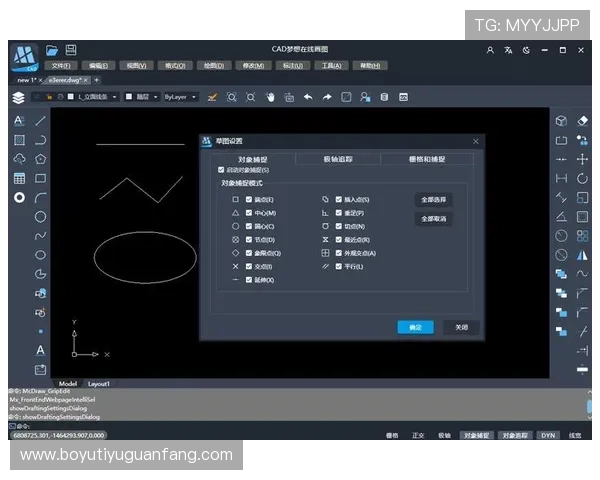Open the 随层 color dropdown
This screenshot has height=480, width=600.
(x=142, y=97)
